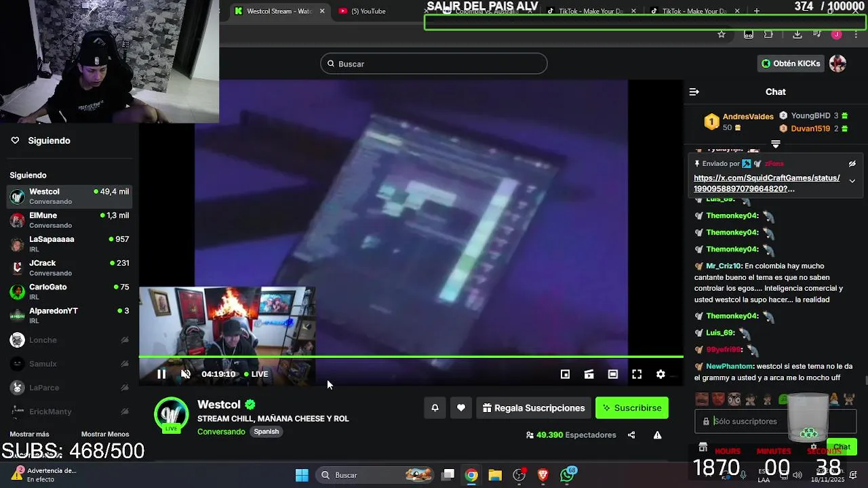Switch to (5) YouTube browser tab
The width and height of the screenshot is (868, 488).
point(370,11)
